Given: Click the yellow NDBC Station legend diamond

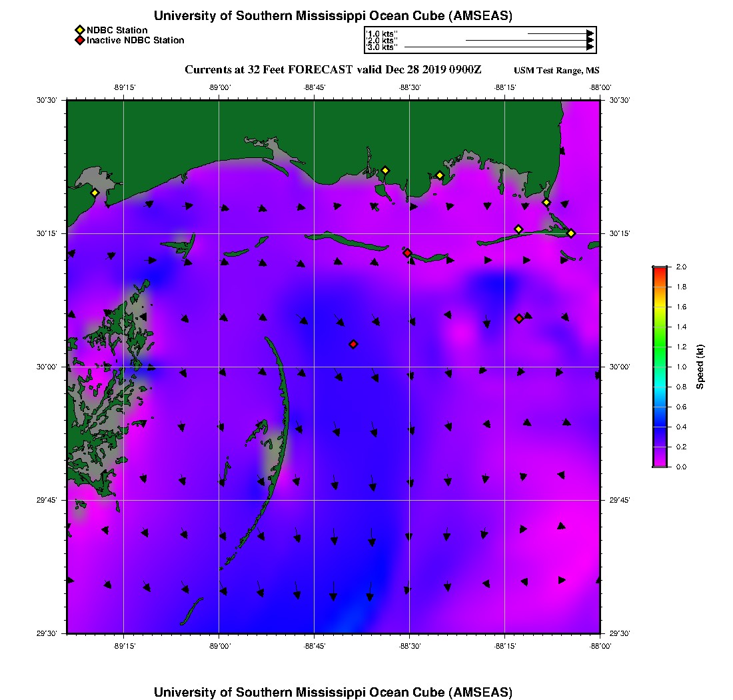Looking at the screenshot, I should pyautogui.click(x=79, y=30).
